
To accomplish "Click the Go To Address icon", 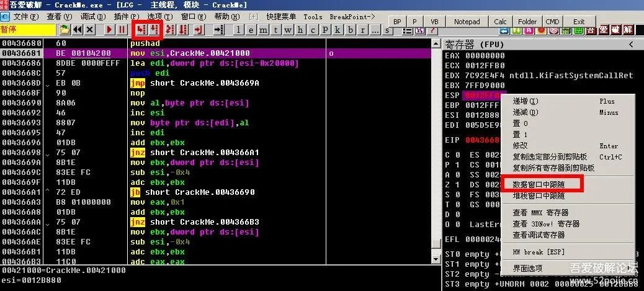I will [x=218, y=30].
